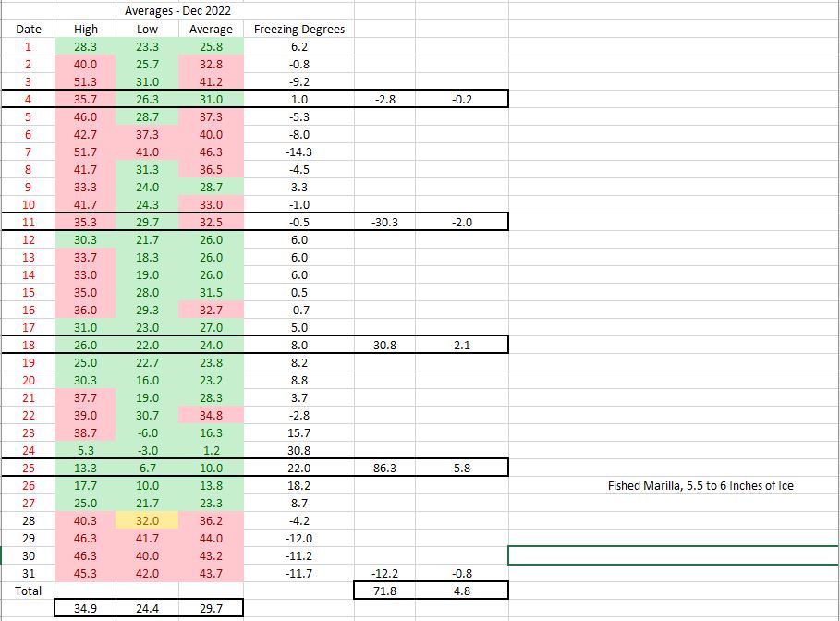
Task: Click the weekly sum cell 86.3
Action: (x=384, y=468)
